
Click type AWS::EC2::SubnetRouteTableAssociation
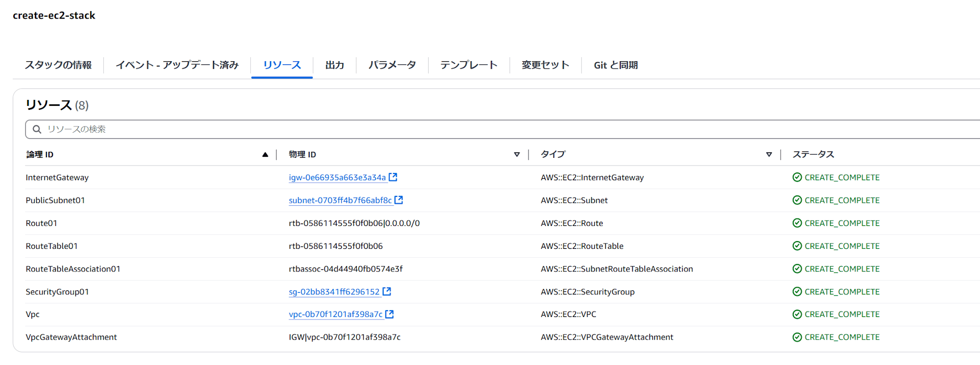pos(617,268)
